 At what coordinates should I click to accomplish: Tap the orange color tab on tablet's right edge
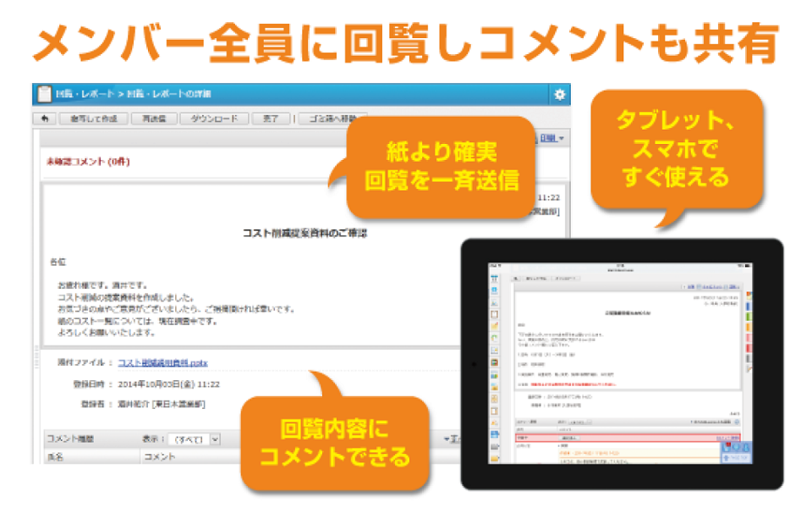tap(749, 329)
